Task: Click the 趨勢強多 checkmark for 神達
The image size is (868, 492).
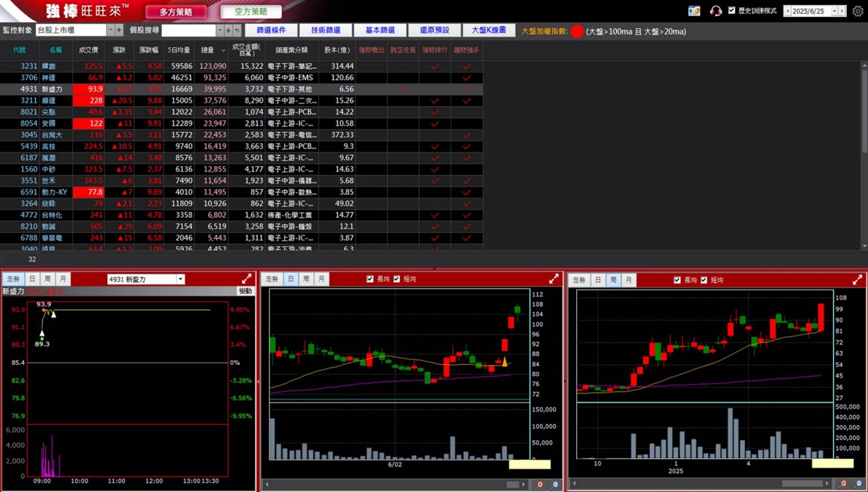Action: click(x=467, y=77)
